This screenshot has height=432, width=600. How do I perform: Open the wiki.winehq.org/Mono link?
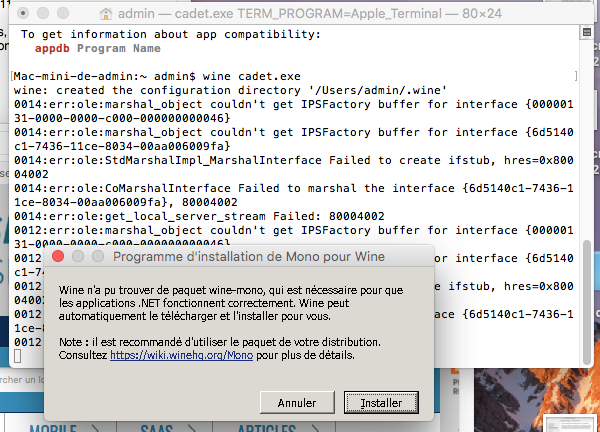tap(181, 355)
